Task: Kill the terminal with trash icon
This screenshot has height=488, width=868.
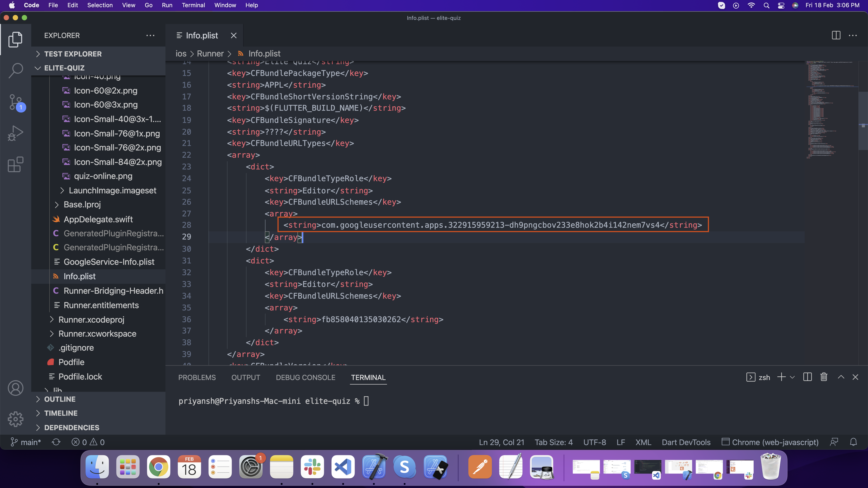Action: (823, 377)
